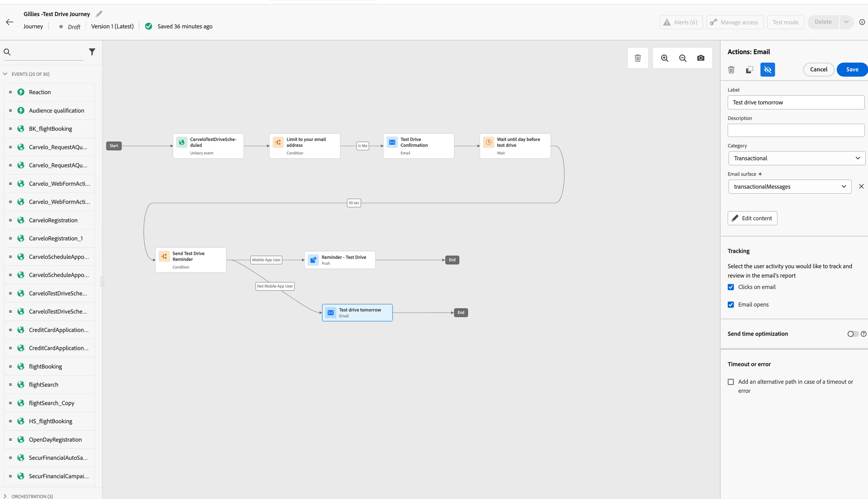Enable Send time optimization toggle
Viewport: 868px width, 499px height.
(x=852, y=334)
